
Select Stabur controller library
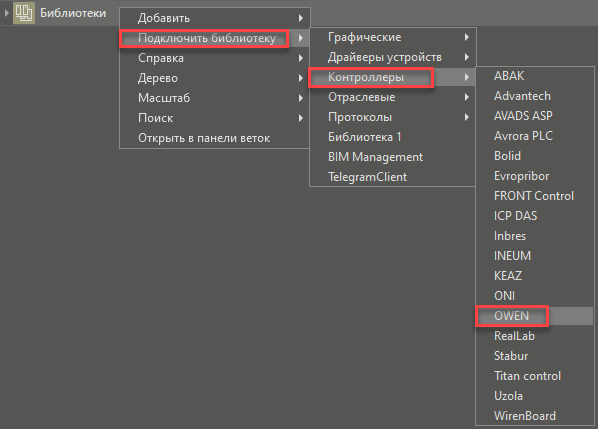(535, 356)
